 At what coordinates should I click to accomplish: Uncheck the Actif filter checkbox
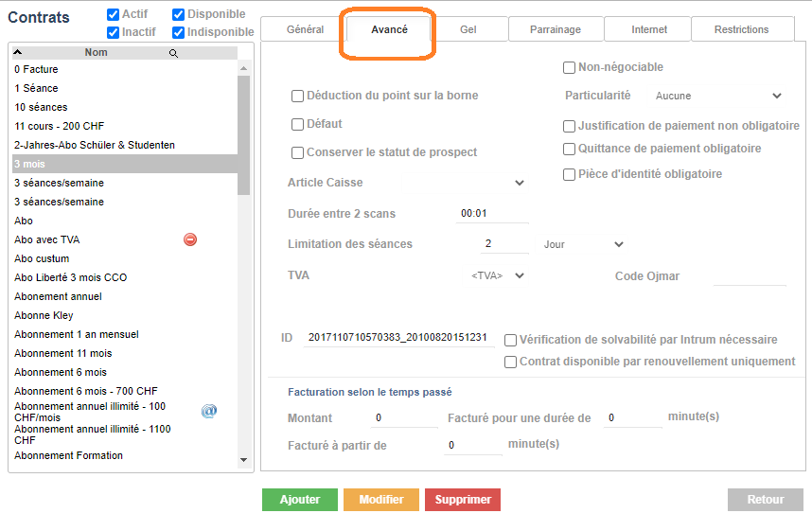pos(114,14)
